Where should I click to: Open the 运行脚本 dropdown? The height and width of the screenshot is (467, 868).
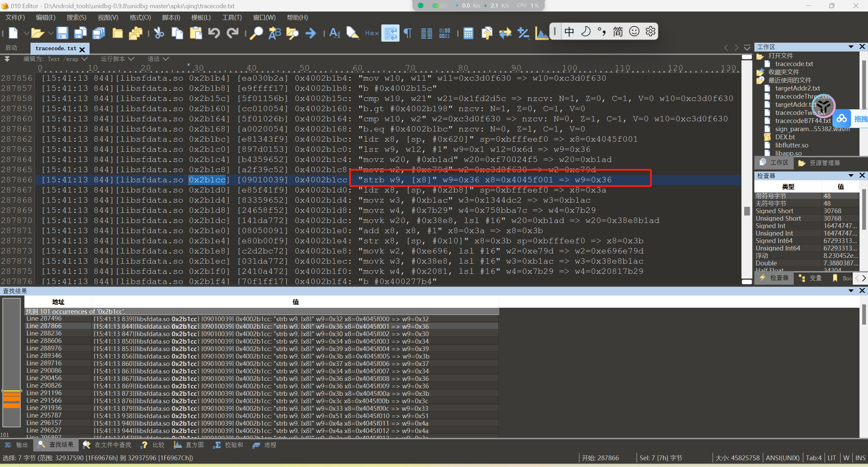117,59
